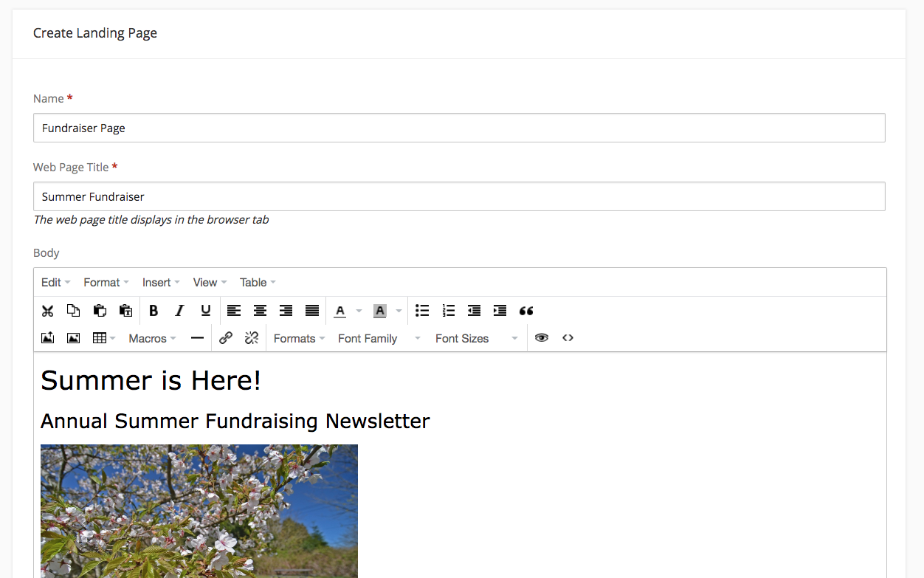This screenshot has height=578, width=924.
Task: Toggle the preview eye icon
Action: click(x=542, y=337)
